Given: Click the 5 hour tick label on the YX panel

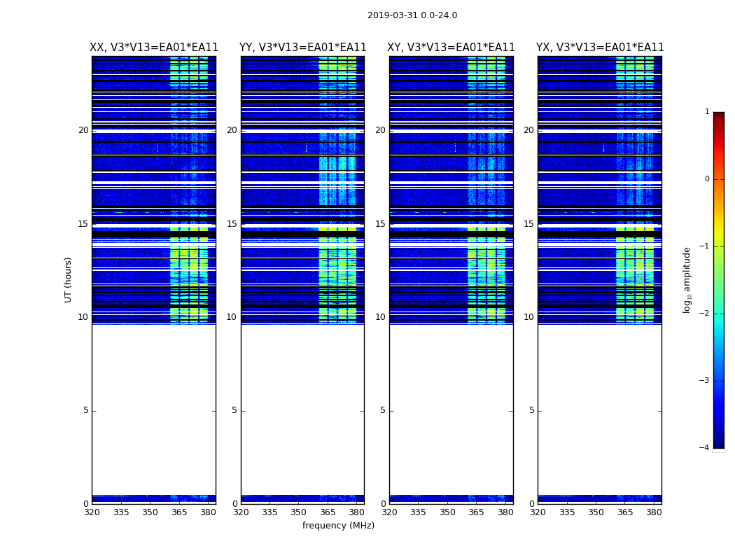Looking at the screenshot, I should tap(531, 410).
